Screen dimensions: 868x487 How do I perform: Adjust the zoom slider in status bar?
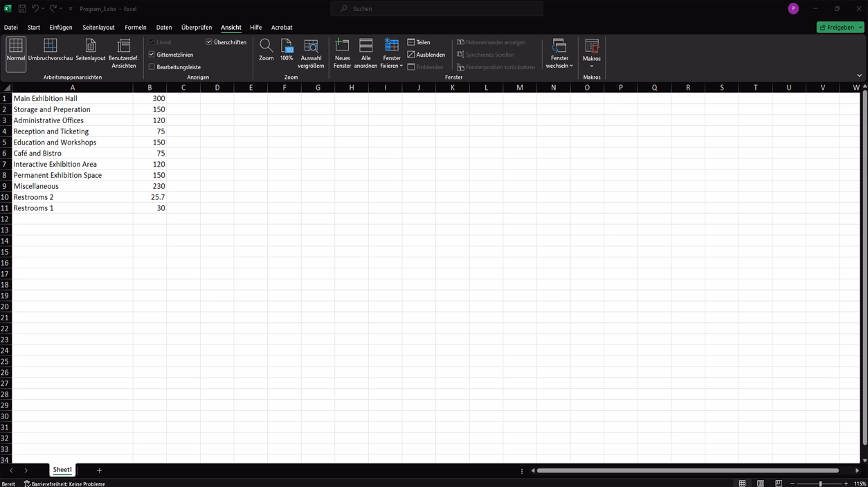[x=820, y=484]
